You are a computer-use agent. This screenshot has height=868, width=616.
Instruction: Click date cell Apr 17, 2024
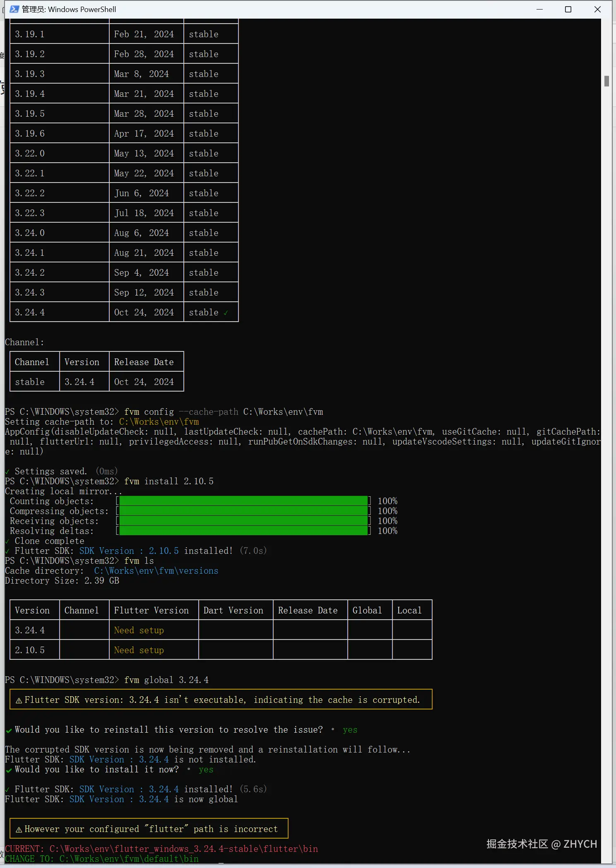pos(144,134)
